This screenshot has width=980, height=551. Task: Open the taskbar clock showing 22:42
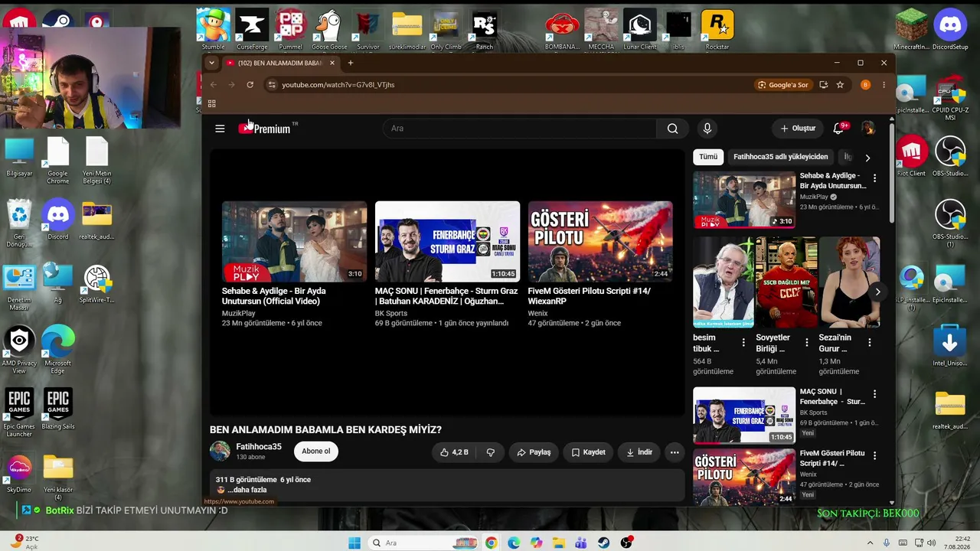(x=955, y=543)
